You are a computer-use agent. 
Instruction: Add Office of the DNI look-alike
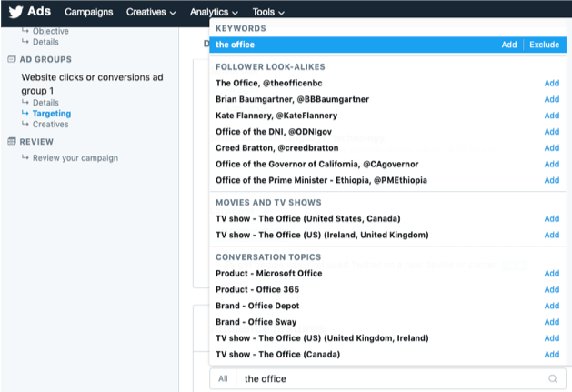pyautogui.click(x=552, y=131)
